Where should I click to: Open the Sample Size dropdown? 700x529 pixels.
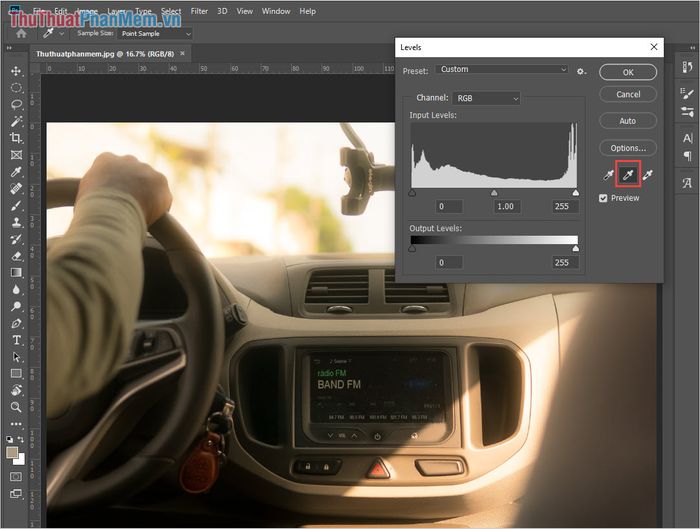click(x=155, y=33)
